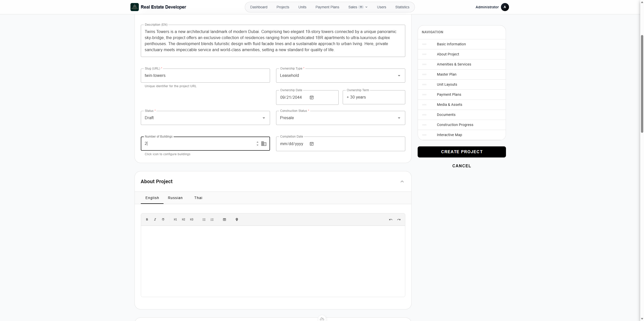Click drag handle beside Documents
This screenshot has height=321, width=644.
click(x=424, y=115)
